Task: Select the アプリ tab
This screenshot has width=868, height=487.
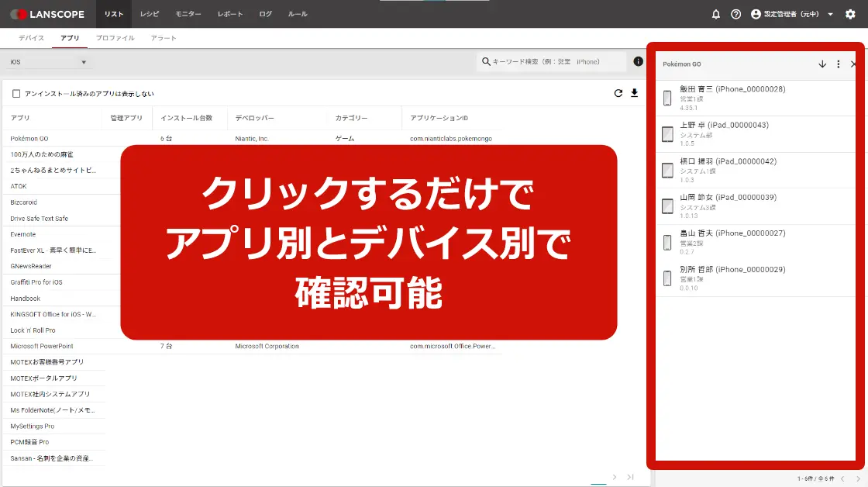Action: pos(70,38)
